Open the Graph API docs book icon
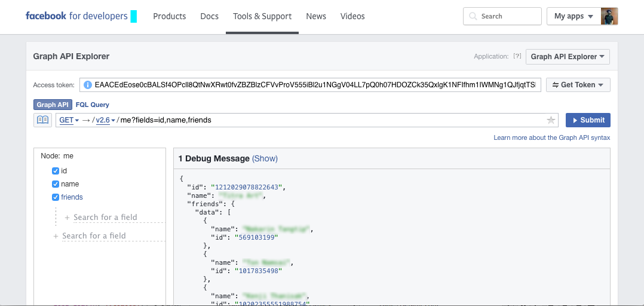Viewport: 644px width, 306px height. pos(43,120)
